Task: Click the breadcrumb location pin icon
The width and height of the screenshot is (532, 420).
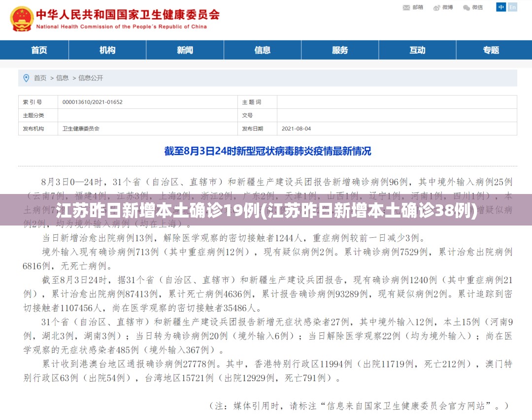Action: [26, 78]
